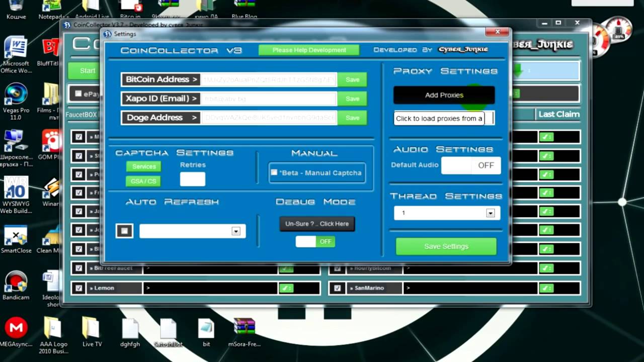Viewport: 644px width, 362px height.
Task: Click Please Help Development button
Action: [x=309, y=50]
